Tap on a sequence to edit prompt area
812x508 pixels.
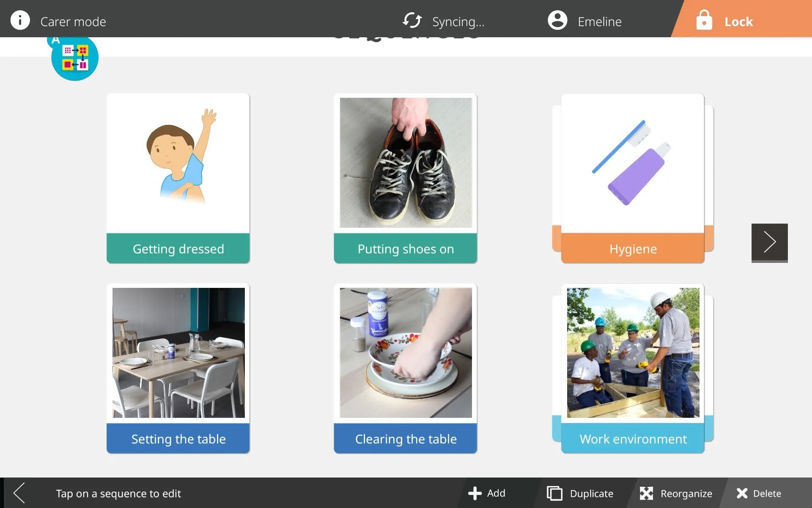point(119,493)
